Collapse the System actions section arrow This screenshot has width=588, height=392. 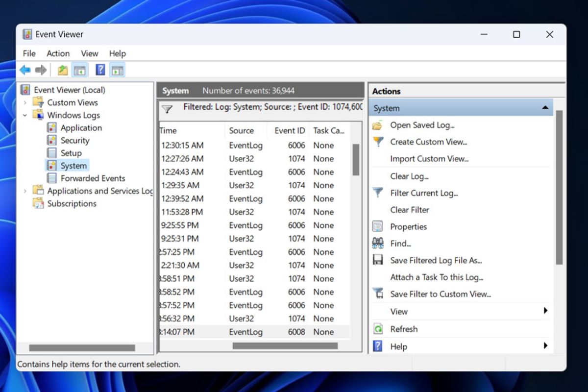coord(545,108)
